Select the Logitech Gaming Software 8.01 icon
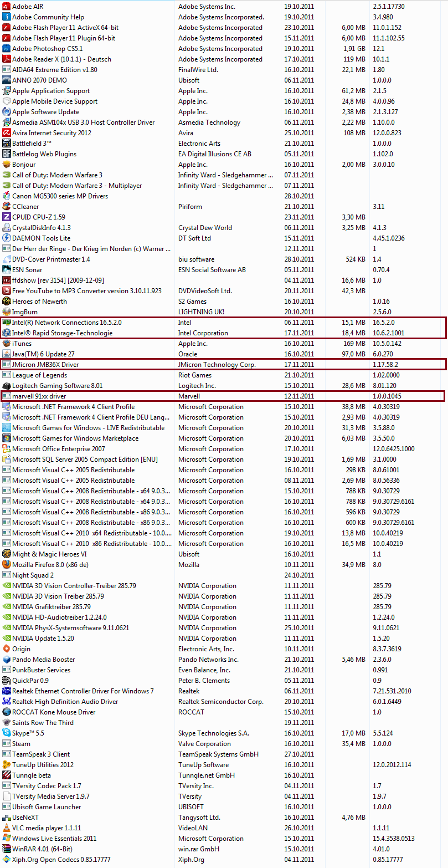448x868 pixels. (x=7, y=386)
